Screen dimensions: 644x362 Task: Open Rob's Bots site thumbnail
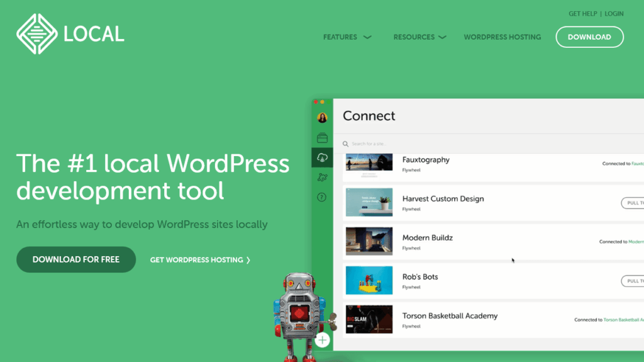[x=369, y=281]
